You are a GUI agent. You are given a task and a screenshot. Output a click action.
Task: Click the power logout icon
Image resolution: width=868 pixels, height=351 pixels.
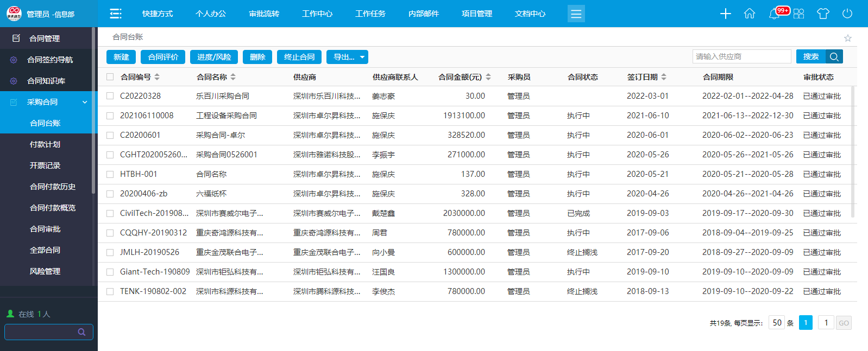pyautogui.click(x=847, y=14)
